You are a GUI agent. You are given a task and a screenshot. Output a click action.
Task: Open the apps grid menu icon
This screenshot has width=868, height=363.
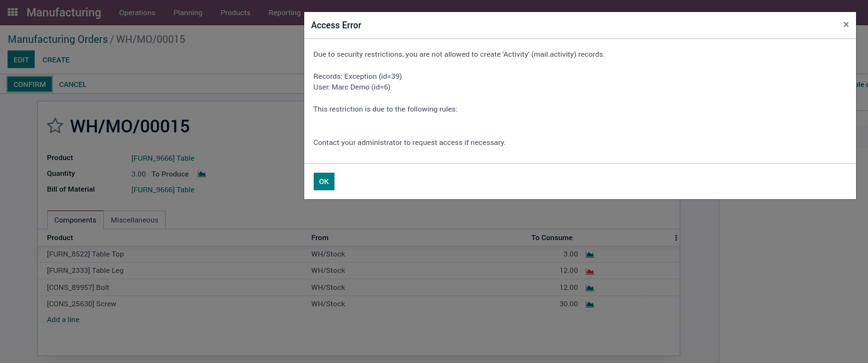click(x=13, y=12)
